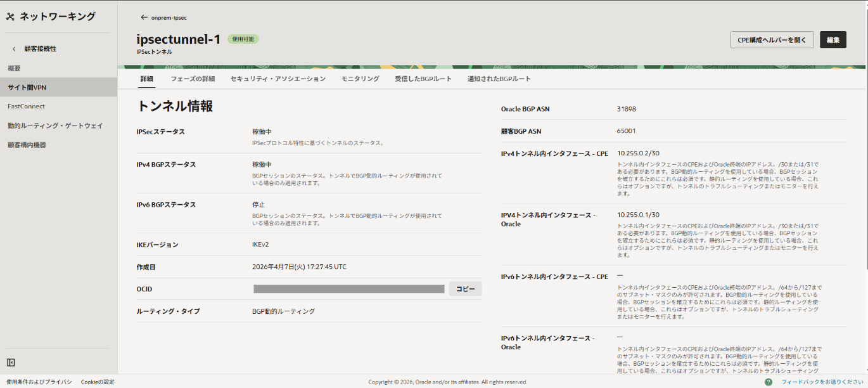Click the back chevron beside 顧客接続性

click(x=15, y=49)
